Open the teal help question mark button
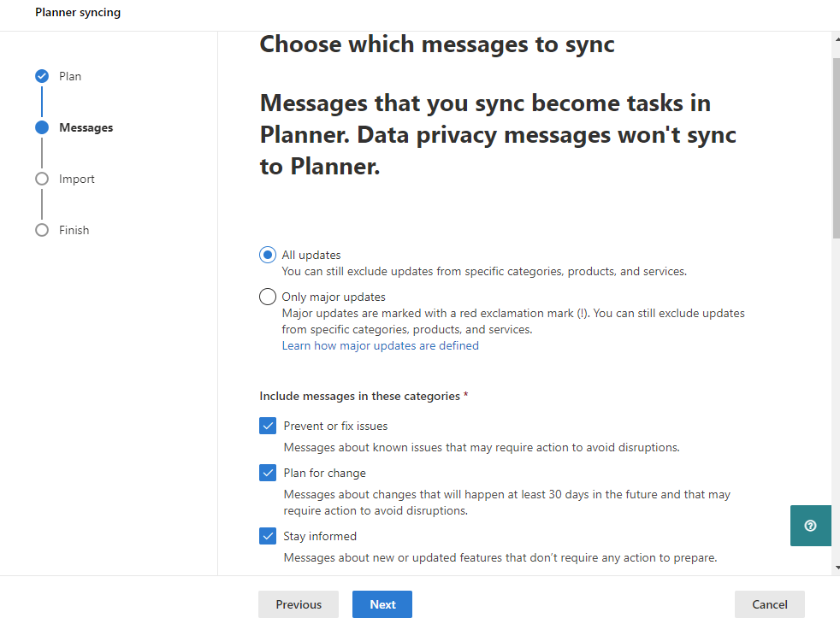This screenshot has height=624, width=840. [x=810, y=526]
